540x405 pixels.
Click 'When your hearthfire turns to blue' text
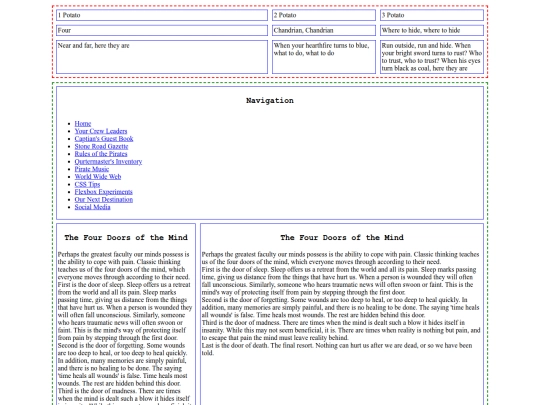pos(321,45)
